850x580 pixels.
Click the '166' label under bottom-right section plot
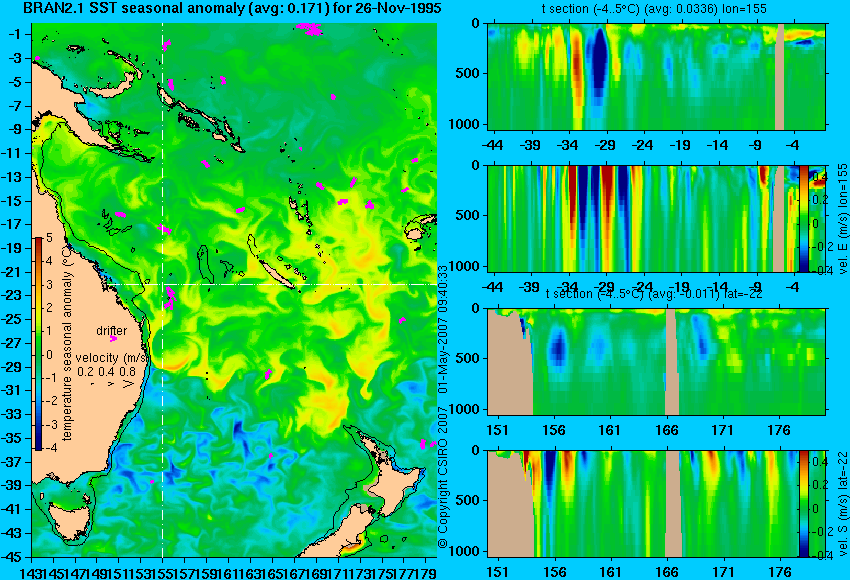[x=666, y=572]
